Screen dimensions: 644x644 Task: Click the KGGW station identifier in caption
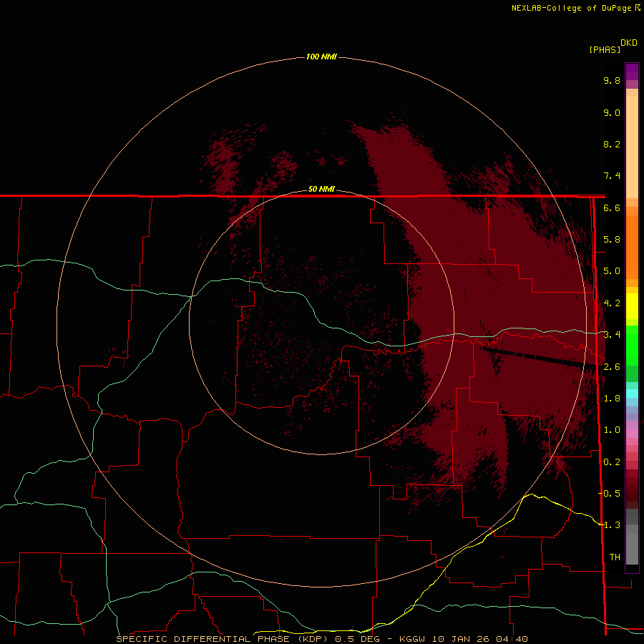(x=412, y=639)
